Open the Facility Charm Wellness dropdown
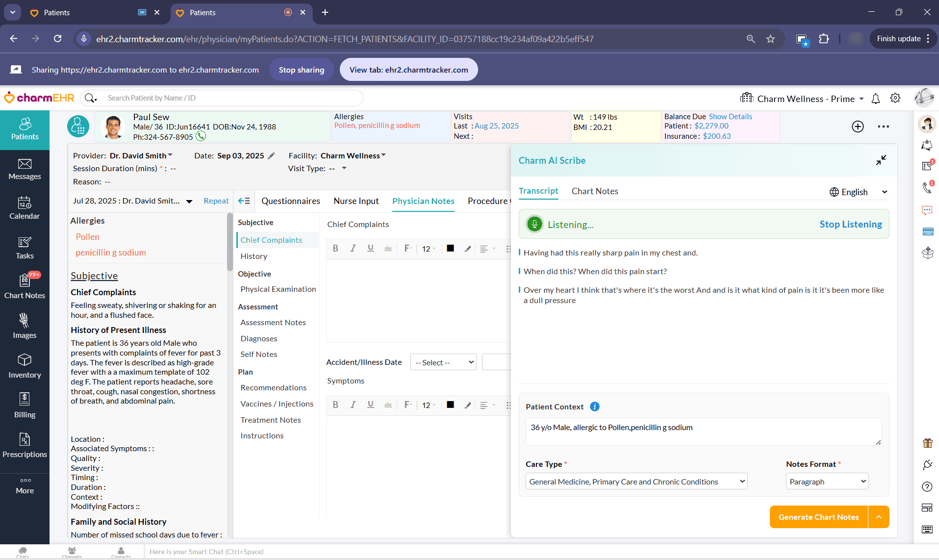The height and width of the screenshot is (560, 939). (x=353, y=155)
